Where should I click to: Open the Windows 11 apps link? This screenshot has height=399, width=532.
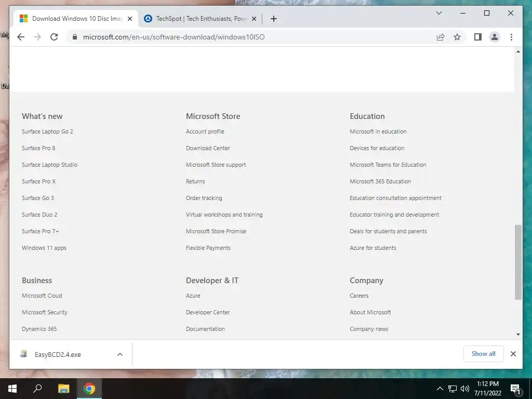coord(44,248)
